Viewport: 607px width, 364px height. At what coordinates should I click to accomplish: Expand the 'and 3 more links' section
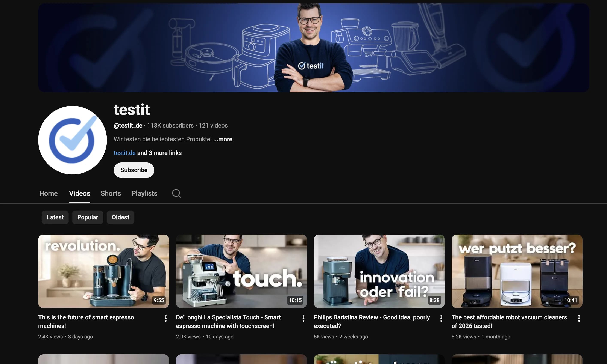click(x=159, y=153)
